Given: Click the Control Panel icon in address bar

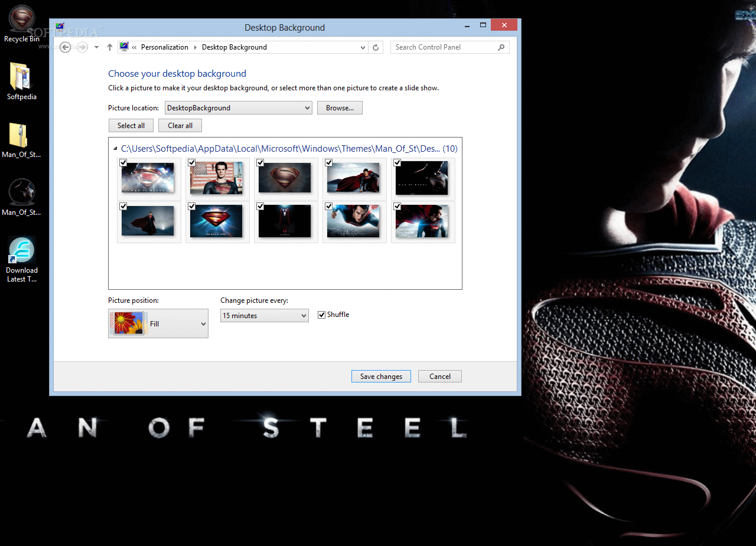Looking at the screenshot, I should click(x=124, y=47).
